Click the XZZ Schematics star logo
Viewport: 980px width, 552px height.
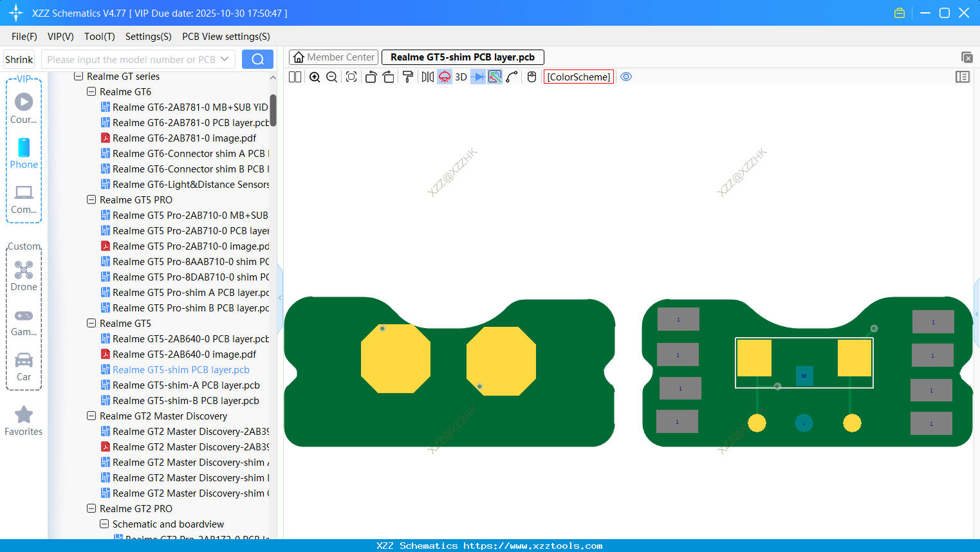(x=16, y=13)
